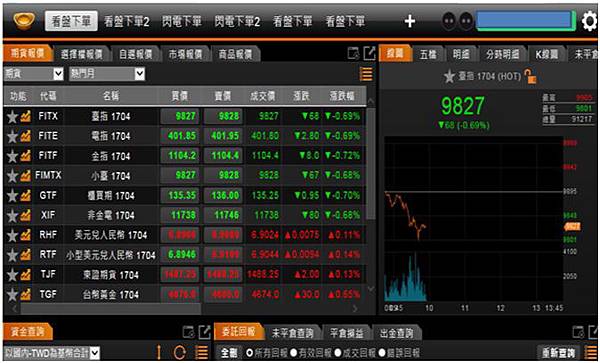Open the 期貨 category dropdown
This screenshot has width=600, height=363.
tap(34, 74)
